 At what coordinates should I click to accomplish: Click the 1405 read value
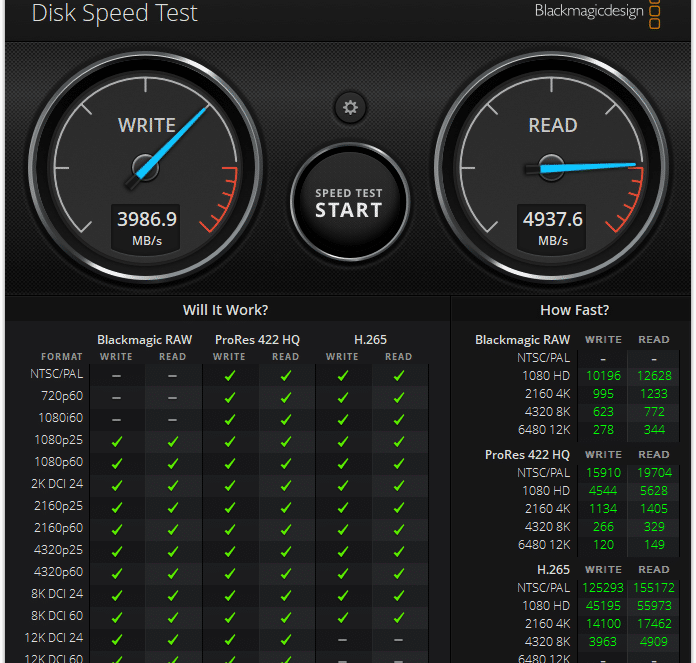pyautogui.click(x=654, y=509)
